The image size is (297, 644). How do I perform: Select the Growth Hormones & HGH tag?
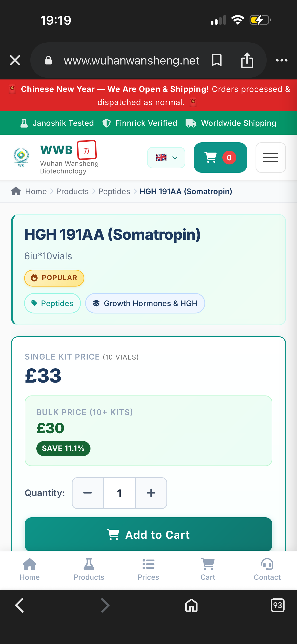[145, 303]
